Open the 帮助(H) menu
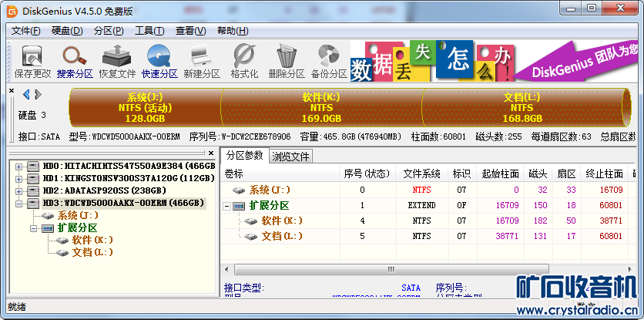 coord(233,31)
